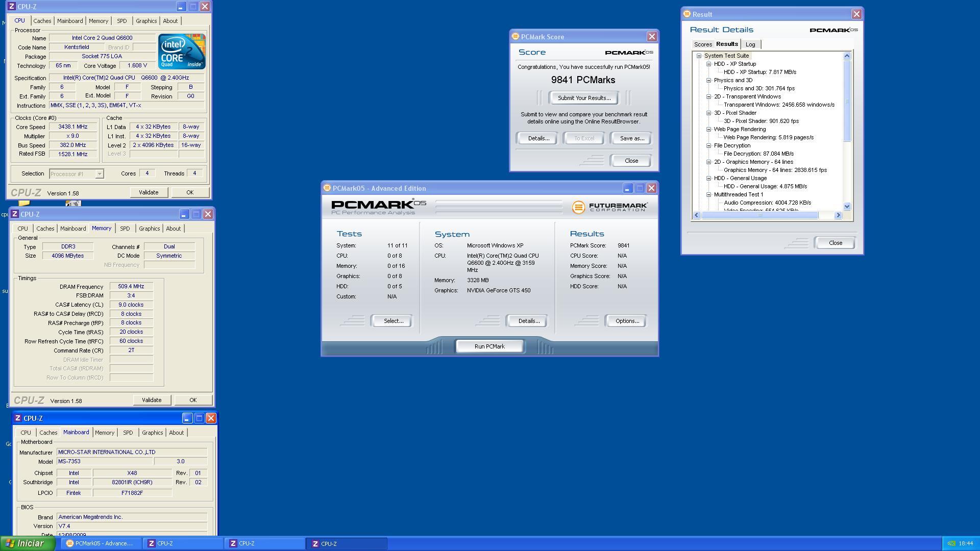Click Details... in PCMark Score window

(x=538, y=138)
